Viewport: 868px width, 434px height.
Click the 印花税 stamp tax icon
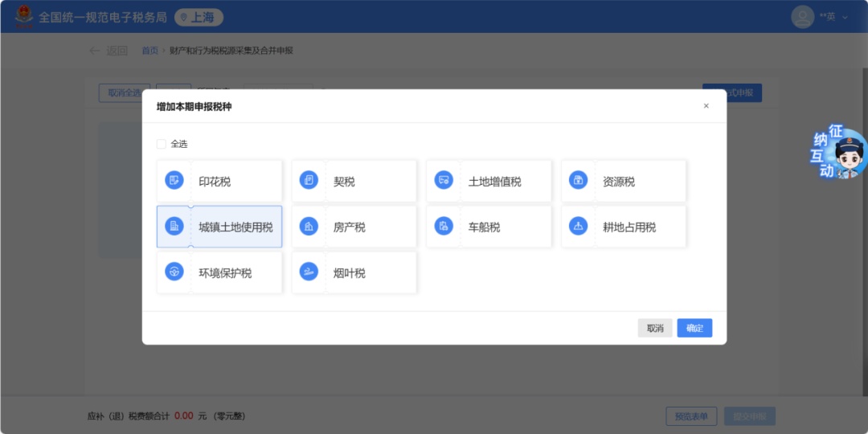click(174, 181)
